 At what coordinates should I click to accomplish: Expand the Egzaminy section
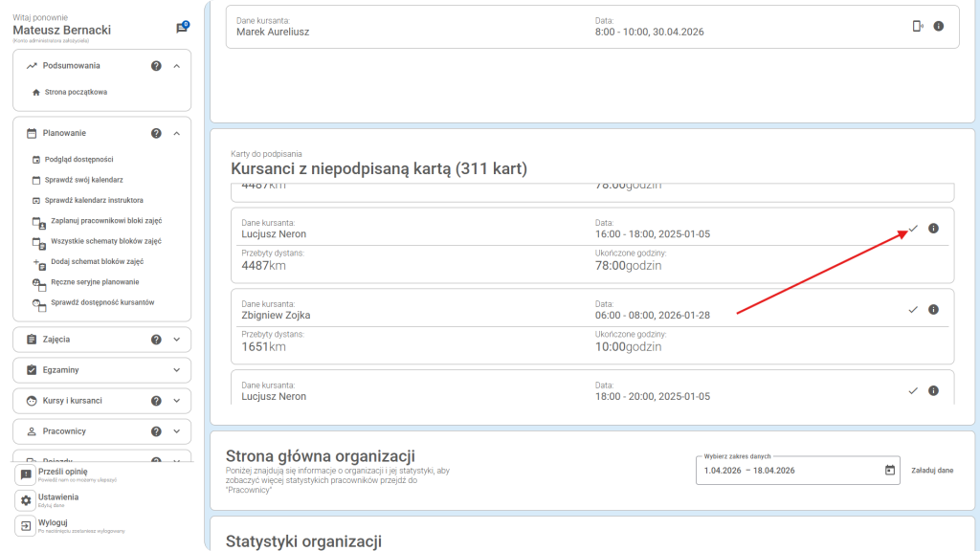tap(177, 370)
